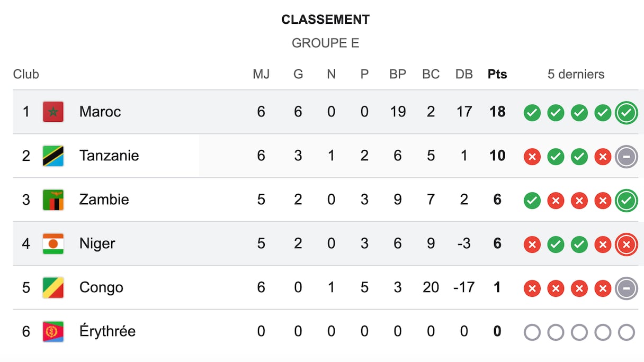Click the Zambia flag icon
The width and height of the screenshot is (644, 362).
53,200
